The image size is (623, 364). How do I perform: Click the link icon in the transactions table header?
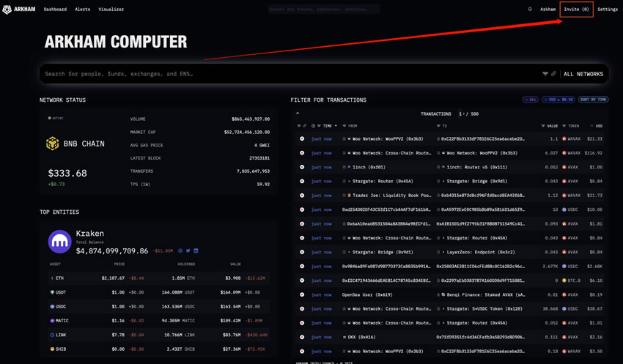pos(305,126)
